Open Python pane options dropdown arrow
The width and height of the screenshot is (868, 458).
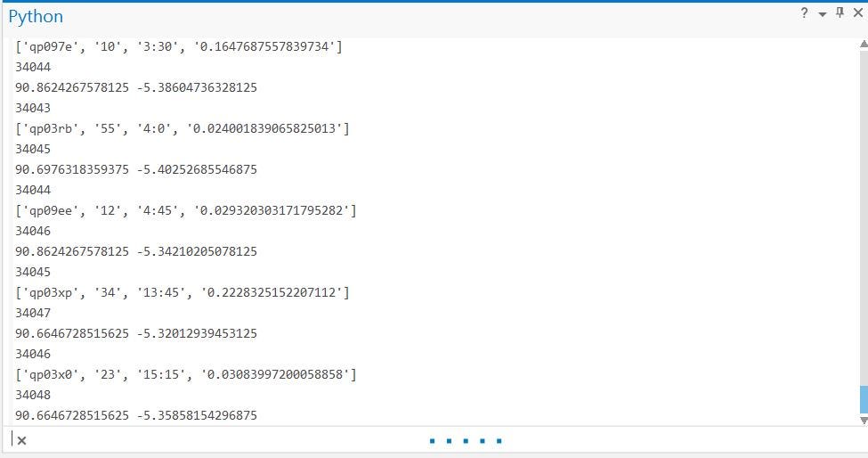[823, 14]
